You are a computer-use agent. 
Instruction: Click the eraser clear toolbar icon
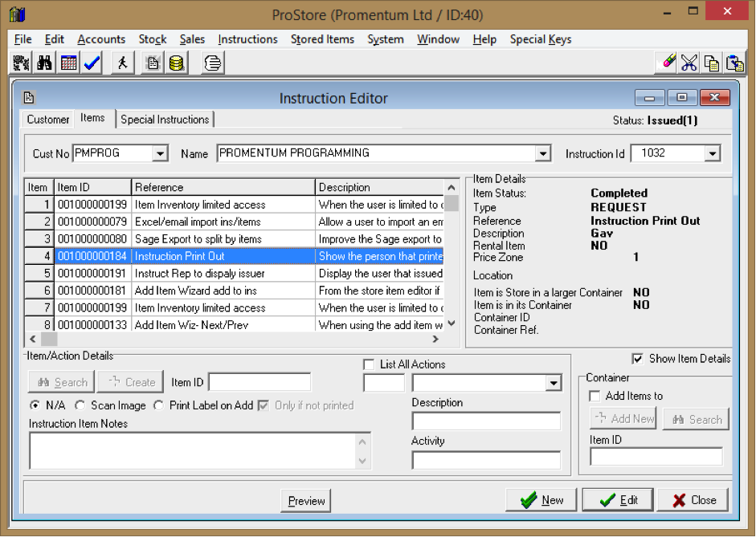(x=667, y=63)
